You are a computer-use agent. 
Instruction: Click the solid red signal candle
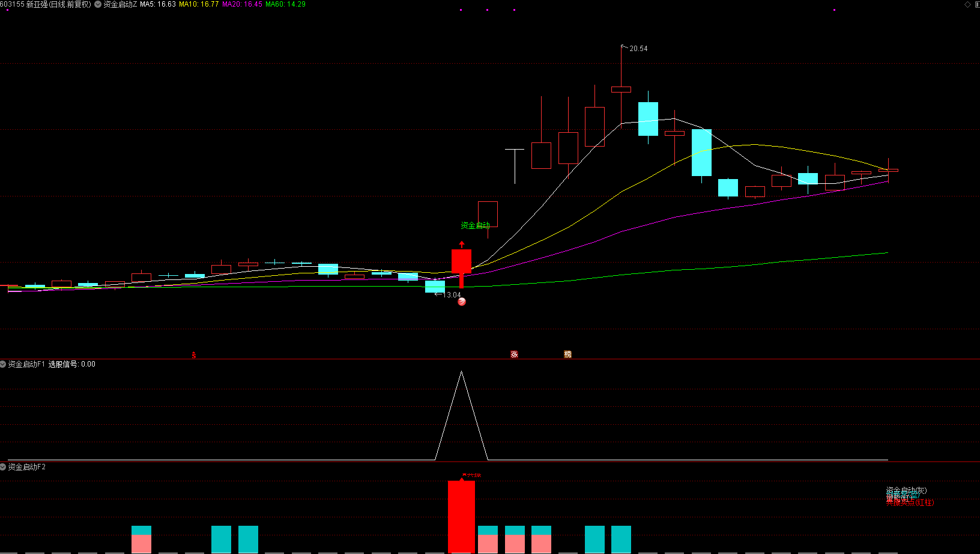(461, 261)
